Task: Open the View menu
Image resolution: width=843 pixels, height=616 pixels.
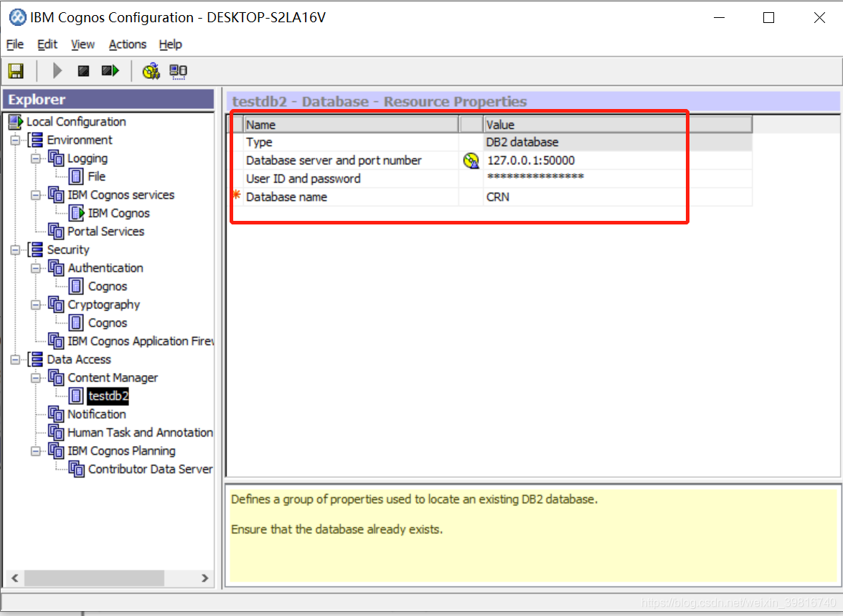Action: (83, 44)
